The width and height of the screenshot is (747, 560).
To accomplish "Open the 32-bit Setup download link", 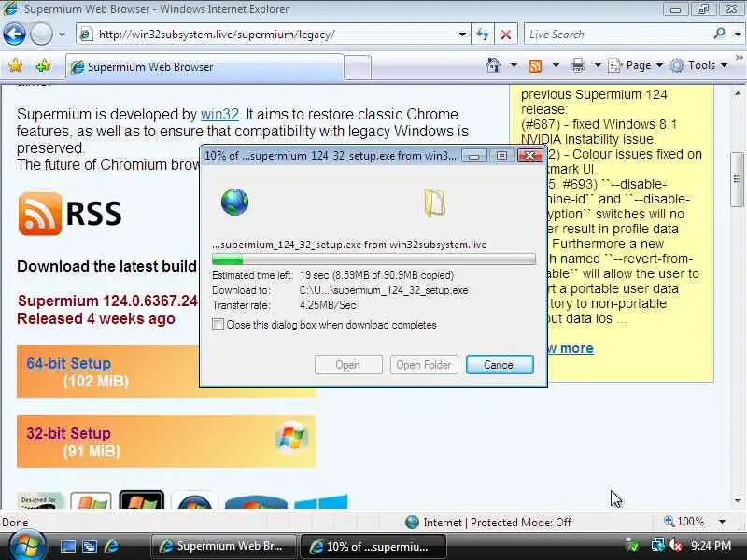I will 68,433.
